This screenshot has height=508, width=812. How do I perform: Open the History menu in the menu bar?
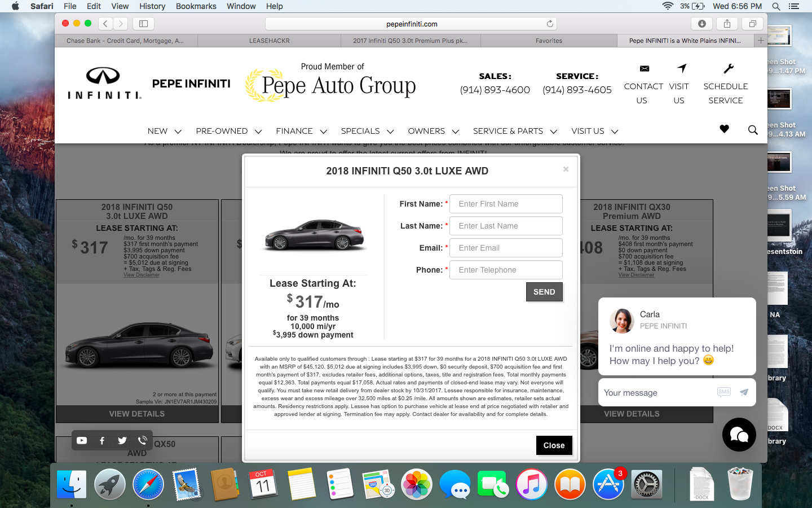coord(152,6)
